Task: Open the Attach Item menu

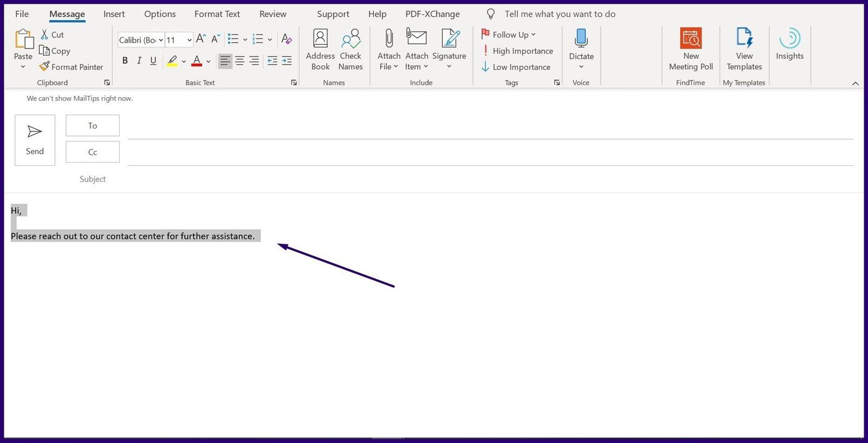Action: click(x=417, y=50)
